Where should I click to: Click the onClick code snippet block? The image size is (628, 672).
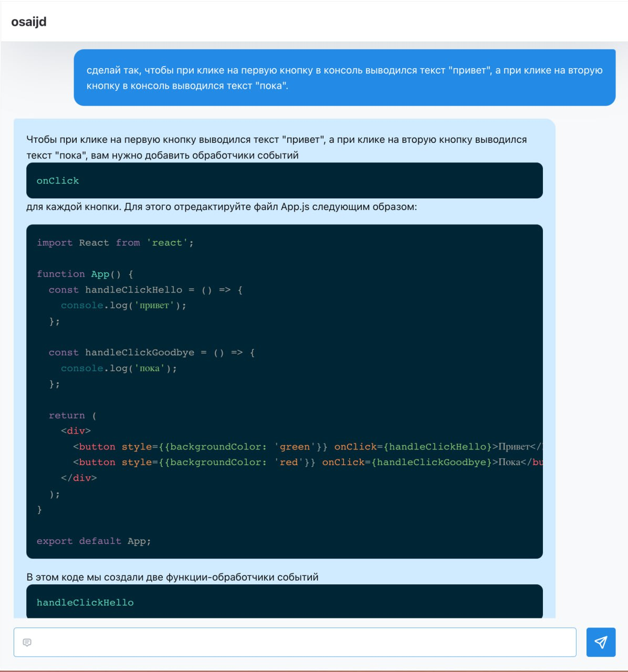[x=284, y=181]
